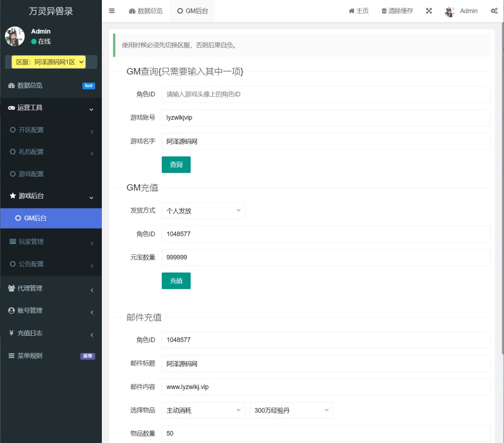Click the circle icon in GM后台 tab
Image resolution: width=504 pixels, height=443 pixels.
(180, 11)
